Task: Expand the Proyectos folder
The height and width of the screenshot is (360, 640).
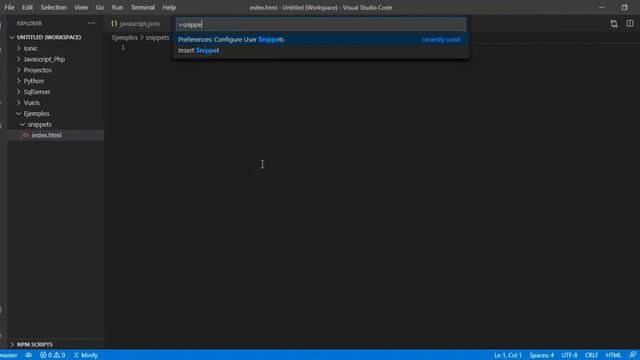Action: click(56, 70)
